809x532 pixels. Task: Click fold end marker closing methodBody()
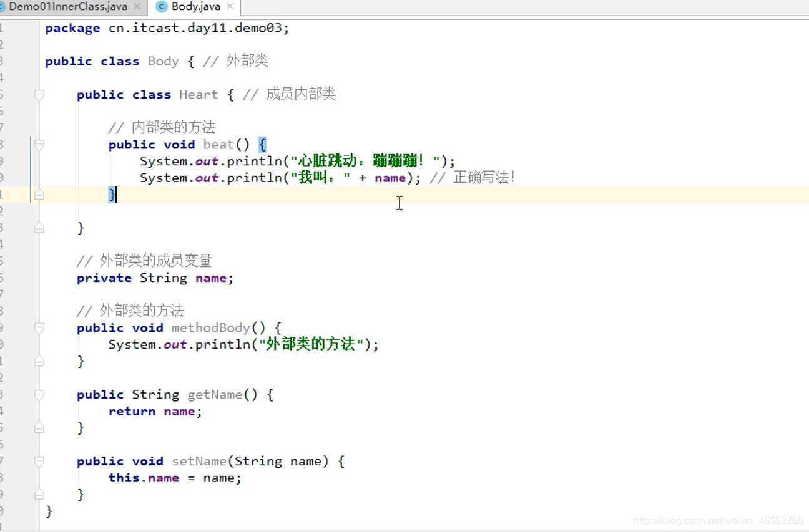(x=39, y=361)
